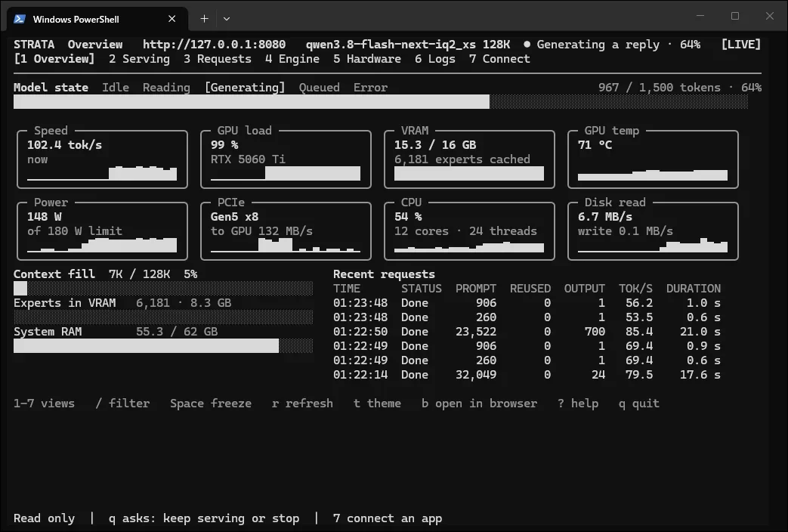Screen dimensions: 788x532
Task: Click the 'Recent requests' heading
Action: pyautogui.click(x=384, y=274)
